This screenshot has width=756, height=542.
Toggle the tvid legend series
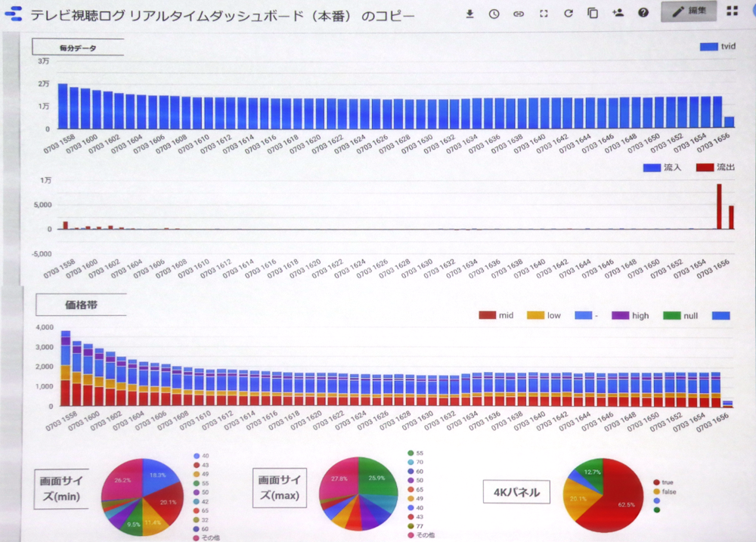click(718, 47)
